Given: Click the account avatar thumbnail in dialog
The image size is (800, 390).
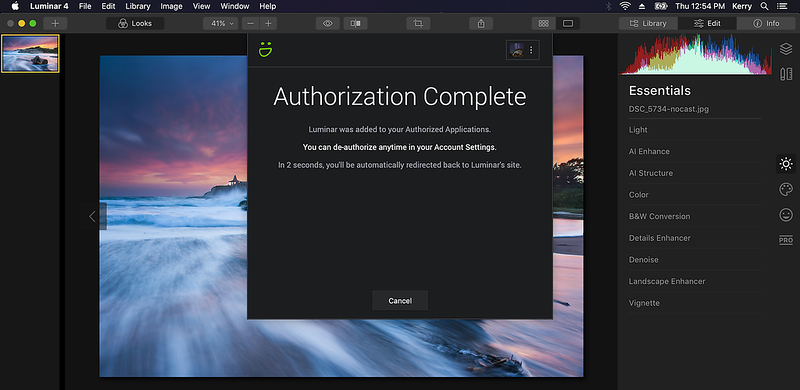Looking at the screenshot, I should coord(516,50).
